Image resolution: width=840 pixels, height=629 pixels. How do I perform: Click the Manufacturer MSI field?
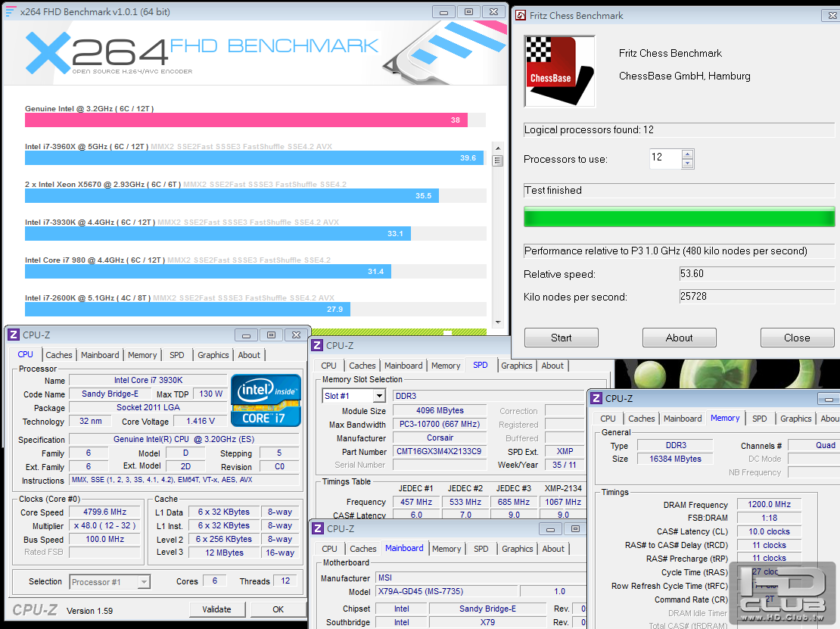click(x=481, y=578)
